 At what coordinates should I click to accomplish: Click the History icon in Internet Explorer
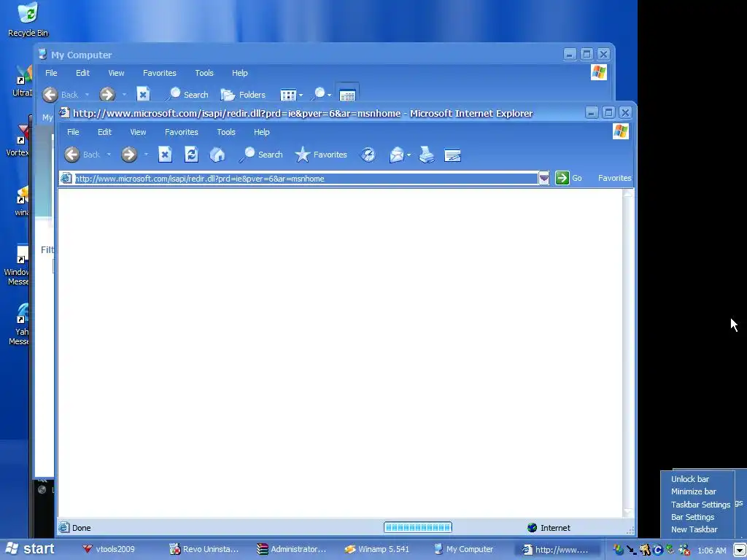coord(368,155)
